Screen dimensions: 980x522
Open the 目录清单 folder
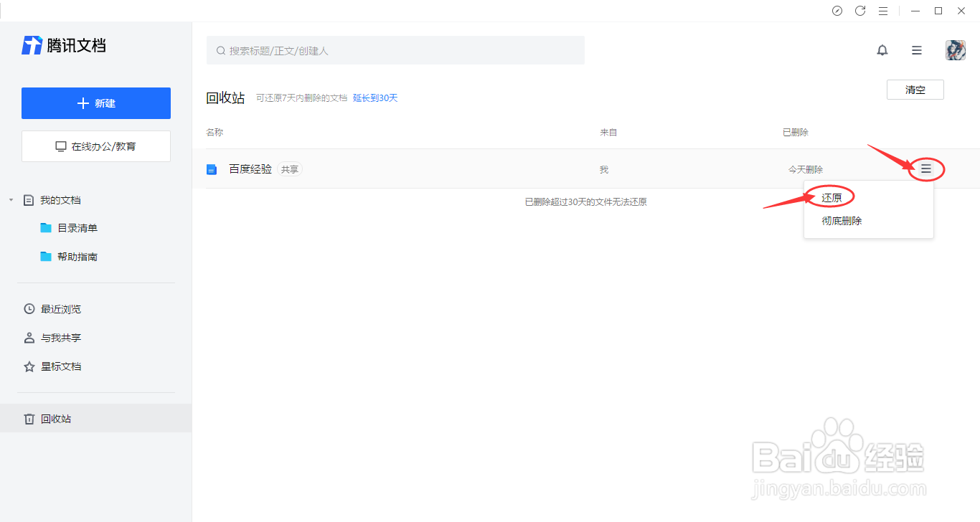pos(75,228)
